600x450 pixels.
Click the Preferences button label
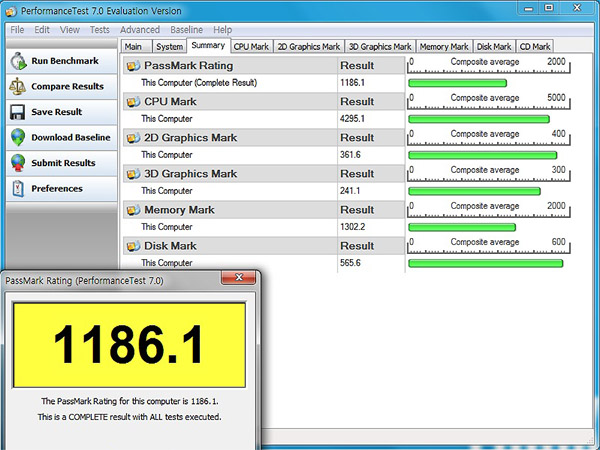[57, 189]
